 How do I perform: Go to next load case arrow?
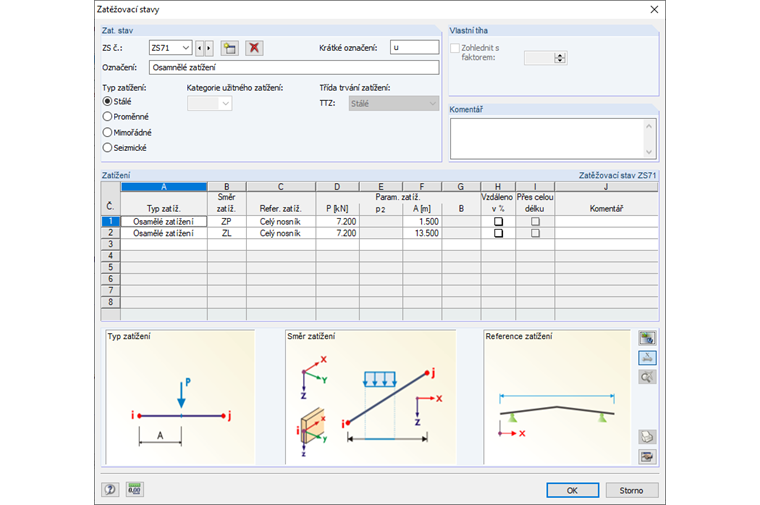point(209,48)
